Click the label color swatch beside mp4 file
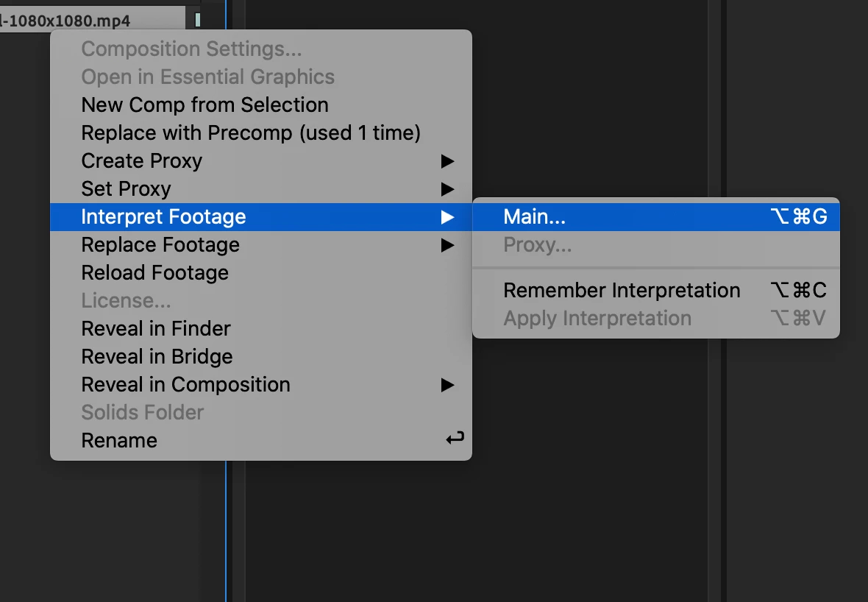Viewport: 868px width, 602px height. pos(198,21)
